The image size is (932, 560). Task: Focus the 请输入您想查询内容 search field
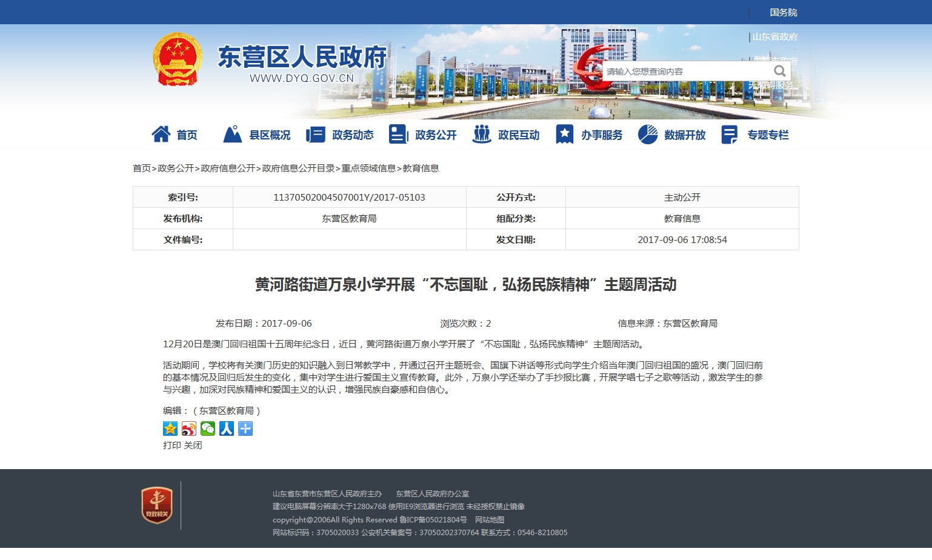(x=685, y=72)
